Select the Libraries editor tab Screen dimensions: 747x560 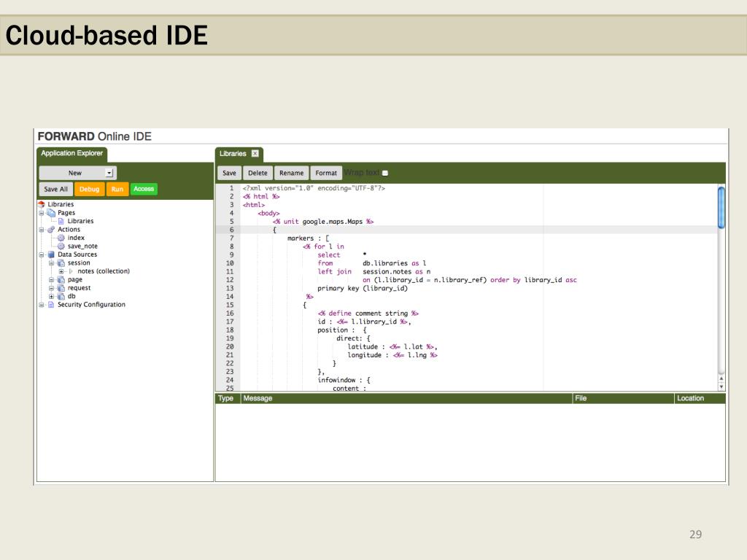point(239,154)
